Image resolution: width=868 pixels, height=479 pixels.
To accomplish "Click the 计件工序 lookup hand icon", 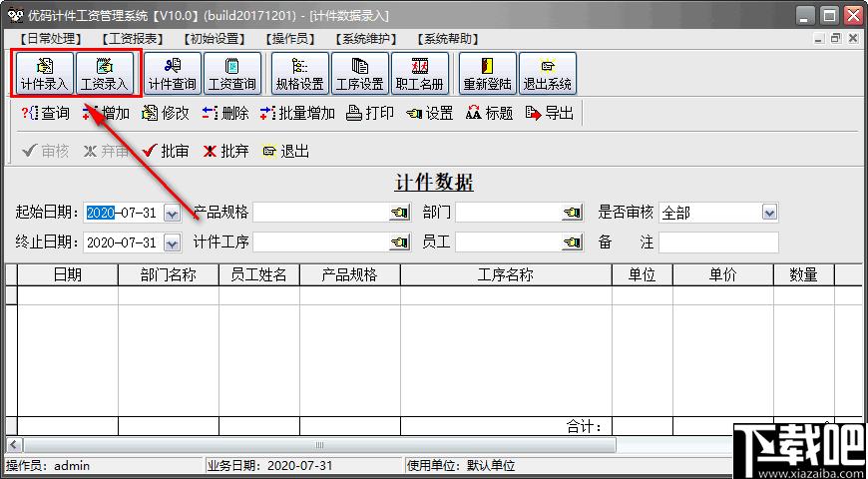I will click(400, 241).
